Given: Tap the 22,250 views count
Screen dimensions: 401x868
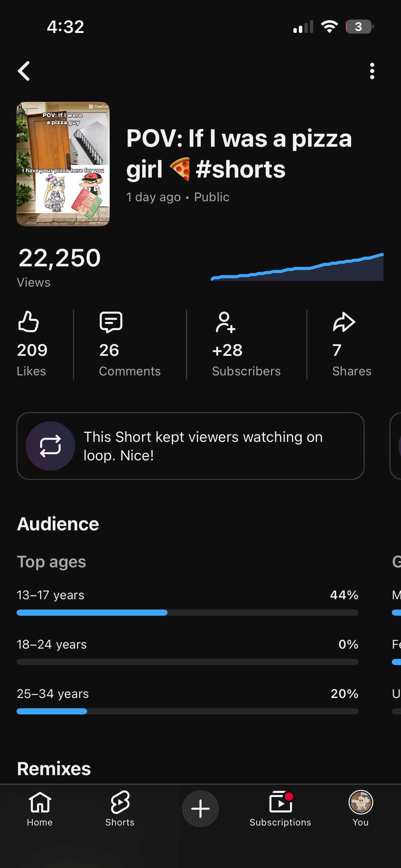Looking at the screenshot, I should [x=60, y=258].
